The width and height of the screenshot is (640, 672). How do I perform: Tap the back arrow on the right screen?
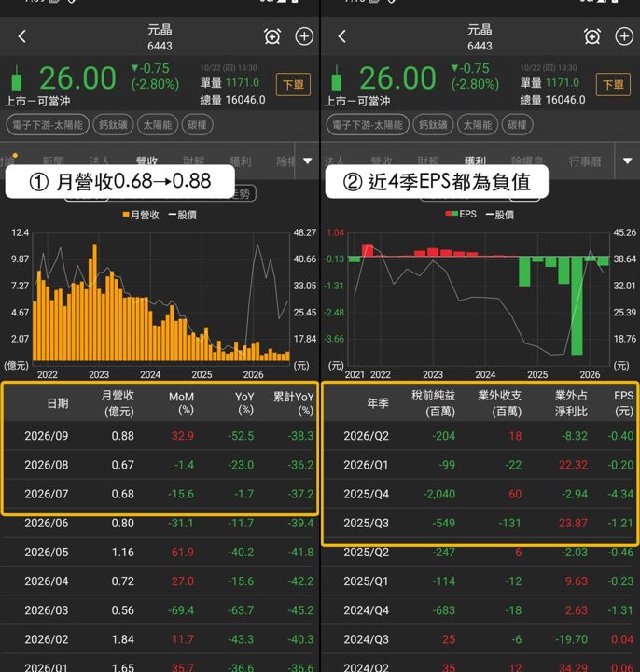tap(341, 36)
